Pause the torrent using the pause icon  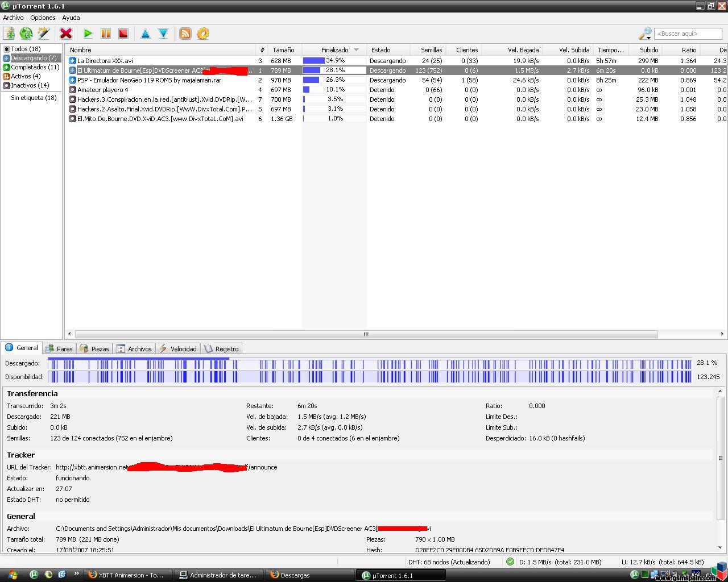pos(106,34)
